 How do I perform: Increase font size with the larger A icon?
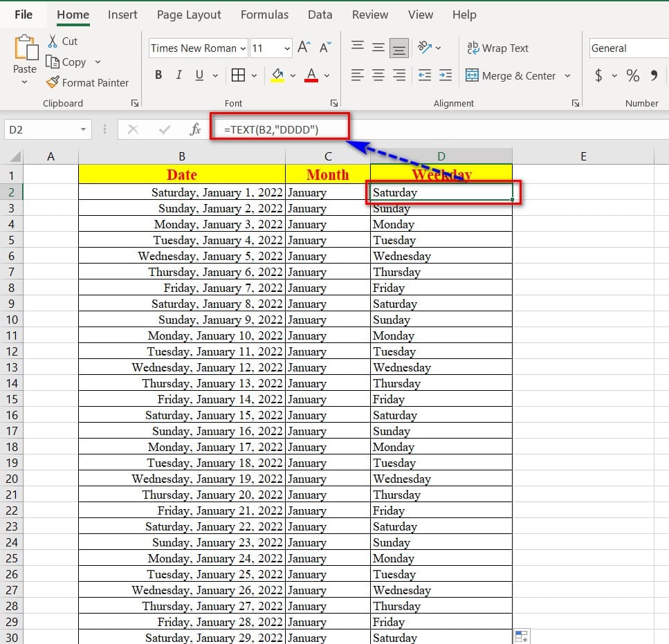coord(304,47)
